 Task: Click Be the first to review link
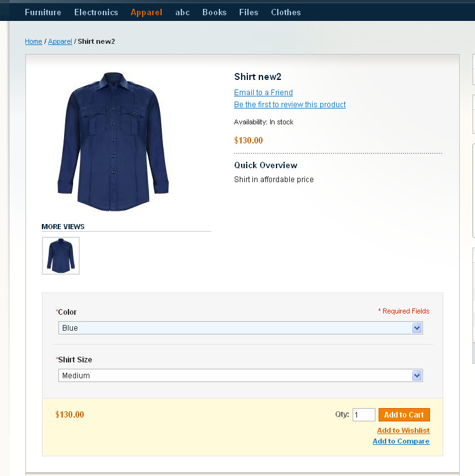pos(290,105)
